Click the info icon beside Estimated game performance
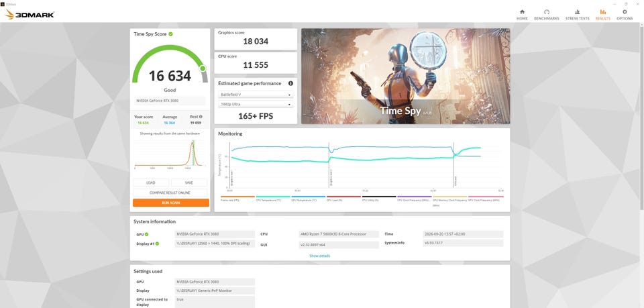 click(x=290, y=83)
